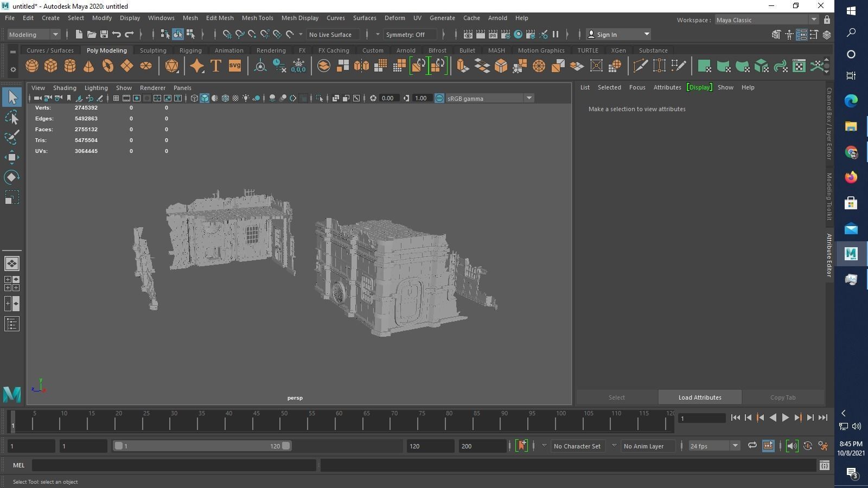Create a polygon cylinder from shelf
The image size is (868, 488).
point(70,66)
